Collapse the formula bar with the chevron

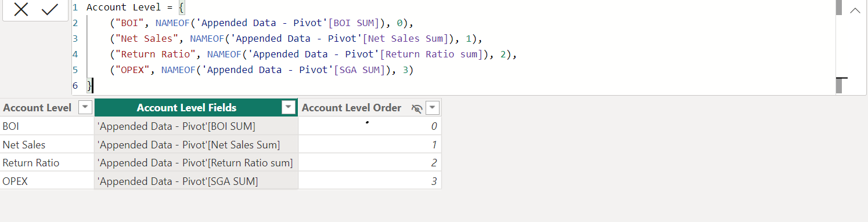click(855, 10)
